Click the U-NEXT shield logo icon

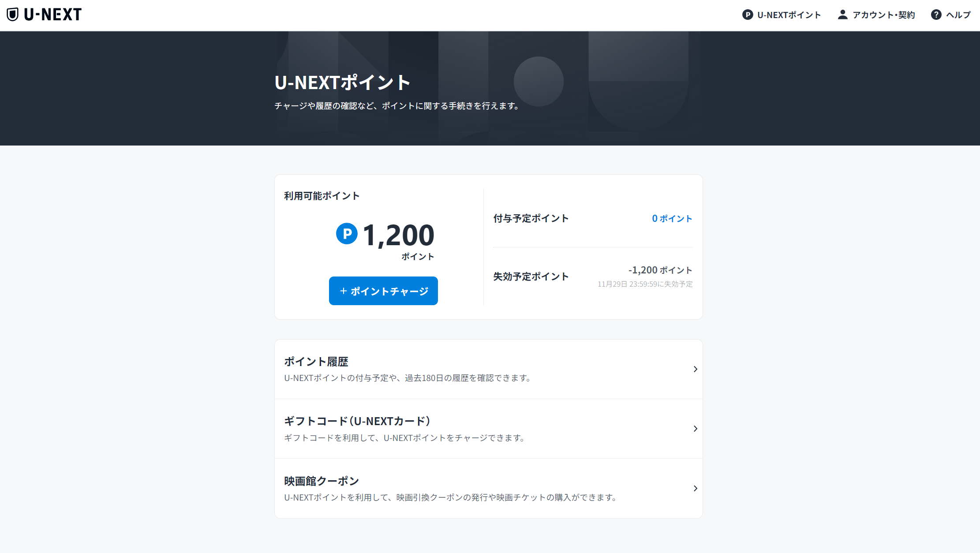click(x=12, y=15)
